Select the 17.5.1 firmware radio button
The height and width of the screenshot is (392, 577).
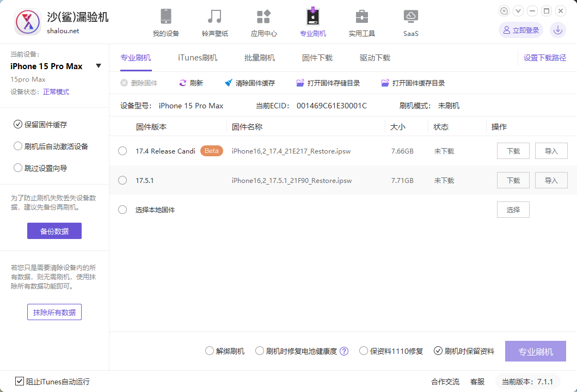[122, 180]
